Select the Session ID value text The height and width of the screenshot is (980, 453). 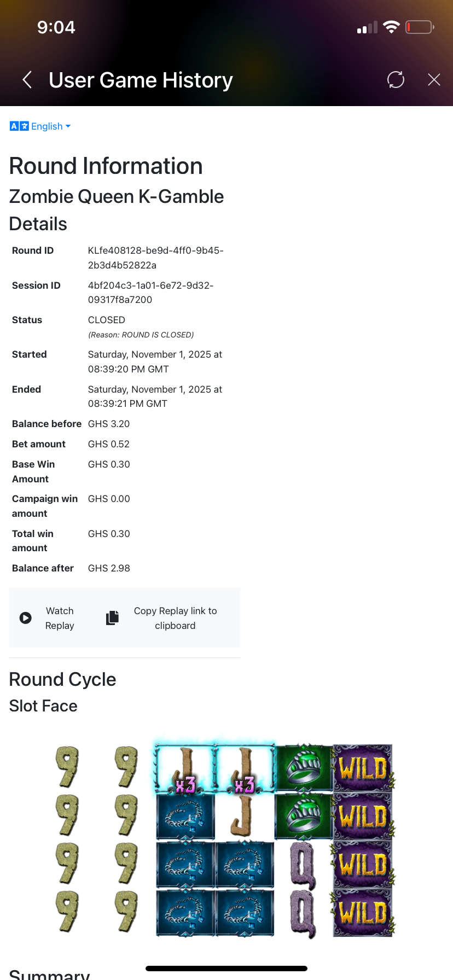point(150,293)
